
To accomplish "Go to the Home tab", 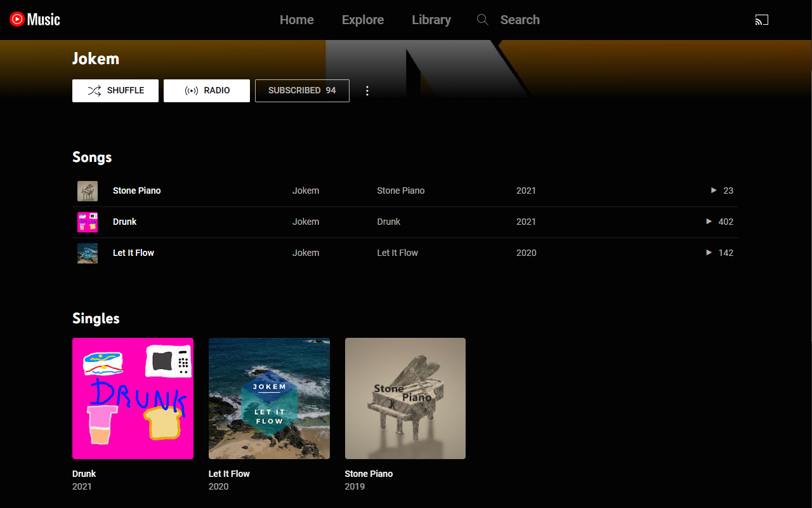I will [297, 20].
